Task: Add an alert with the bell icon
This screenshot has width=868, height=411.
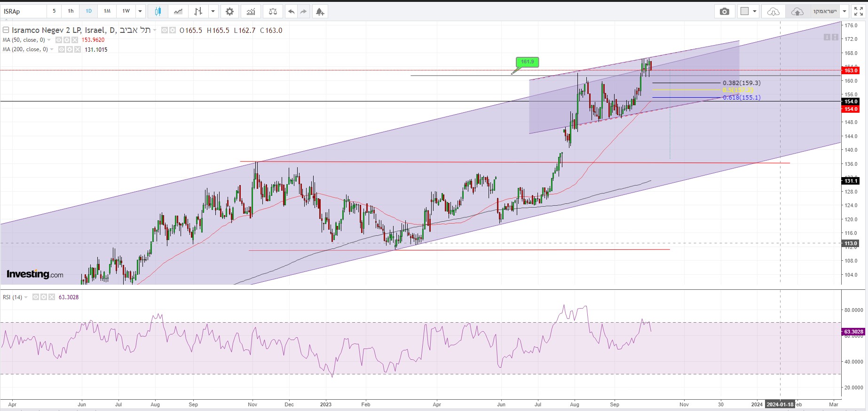Action: (x=320, y=11)
